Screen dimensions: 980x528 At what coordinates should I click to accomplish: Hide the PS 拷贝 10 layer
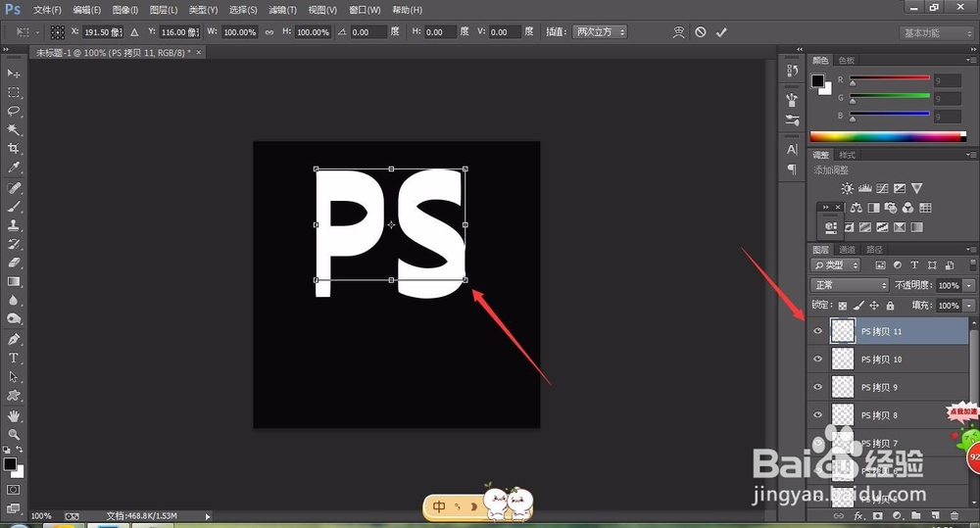(817, 360)
